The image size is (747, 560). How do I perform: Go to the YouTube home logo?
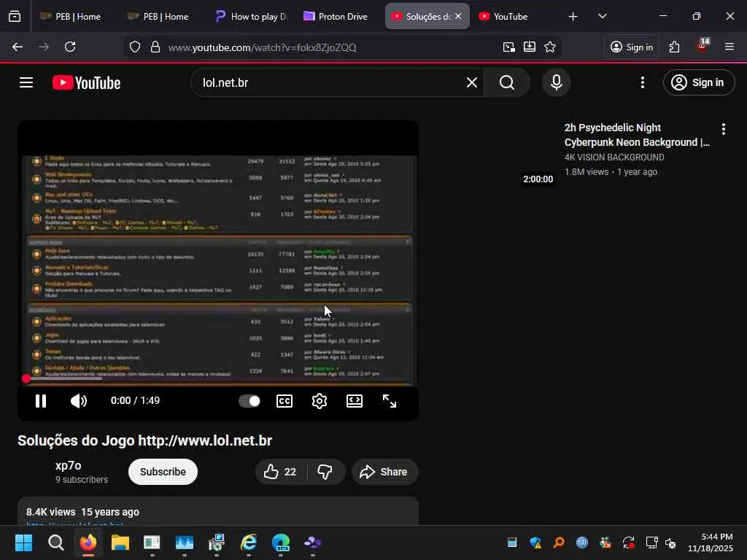coord(86,82)
